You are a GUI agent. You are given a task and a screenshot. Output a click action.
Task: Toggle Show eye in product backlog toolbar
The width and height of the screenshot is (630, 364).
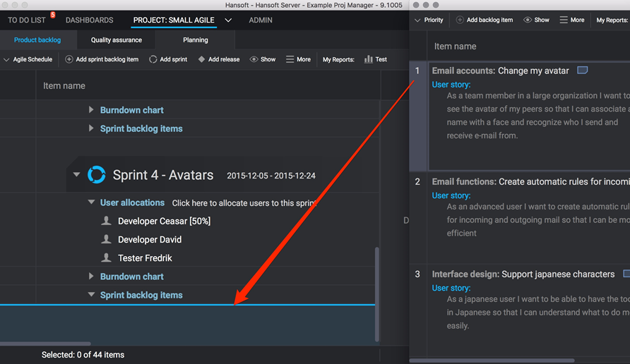[x=254, y=59]
